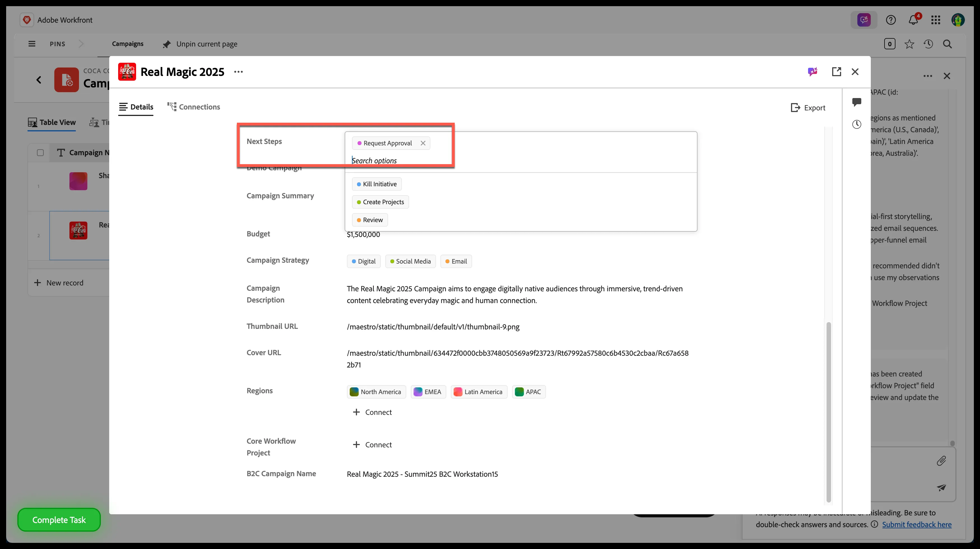This screenshot has height=549, width=980.
Task: Toggle the select-all records checkbox
Action: coord(40,153)
